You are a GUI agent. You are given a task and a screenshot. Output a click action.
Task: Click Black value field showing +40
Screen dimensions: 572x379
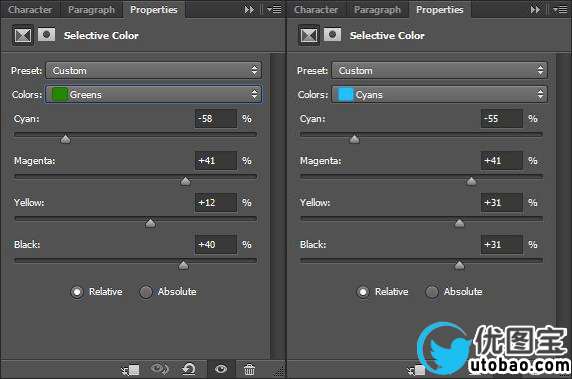click(x=216, y=244)
